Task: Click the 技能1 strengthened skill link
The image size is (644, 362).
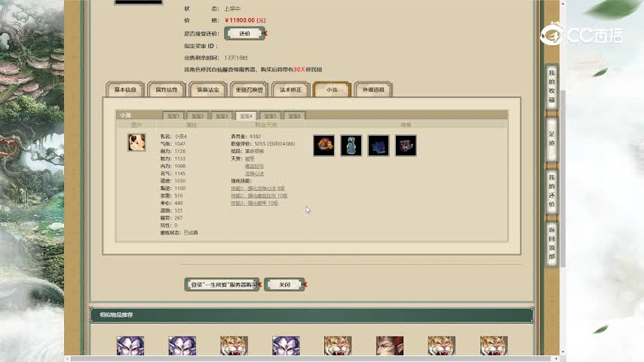Action: 257,189
